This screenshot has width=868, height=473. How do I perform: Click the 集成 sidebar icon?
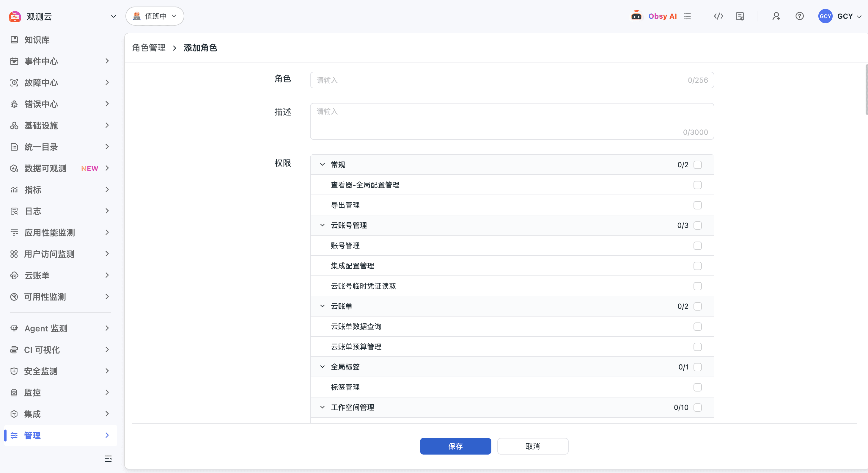click(x=14, y=414)
